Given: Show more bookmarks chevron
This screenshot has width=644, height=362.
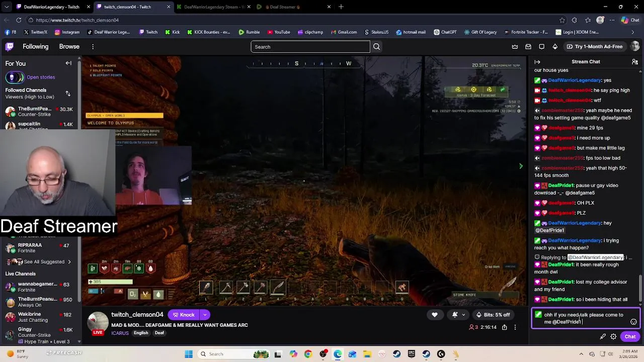Looking at the screenshot, I should point(632,32).
